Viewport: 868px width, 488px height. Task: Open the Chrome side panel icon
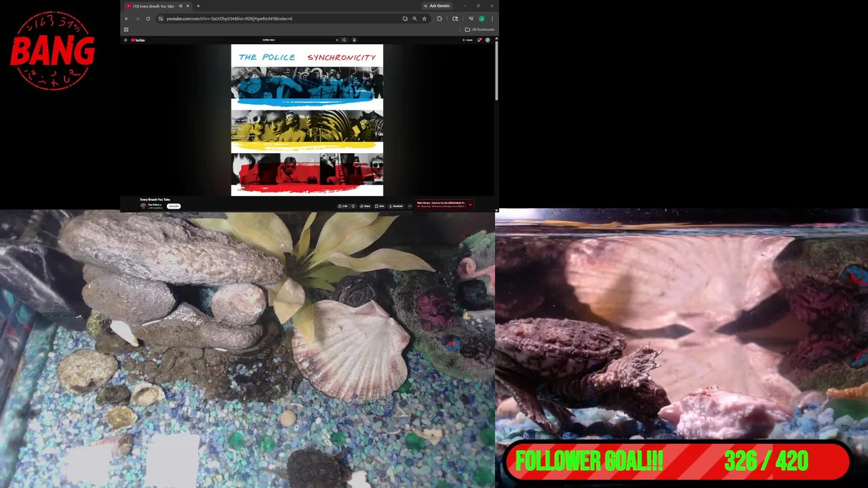tap(455, 19)
